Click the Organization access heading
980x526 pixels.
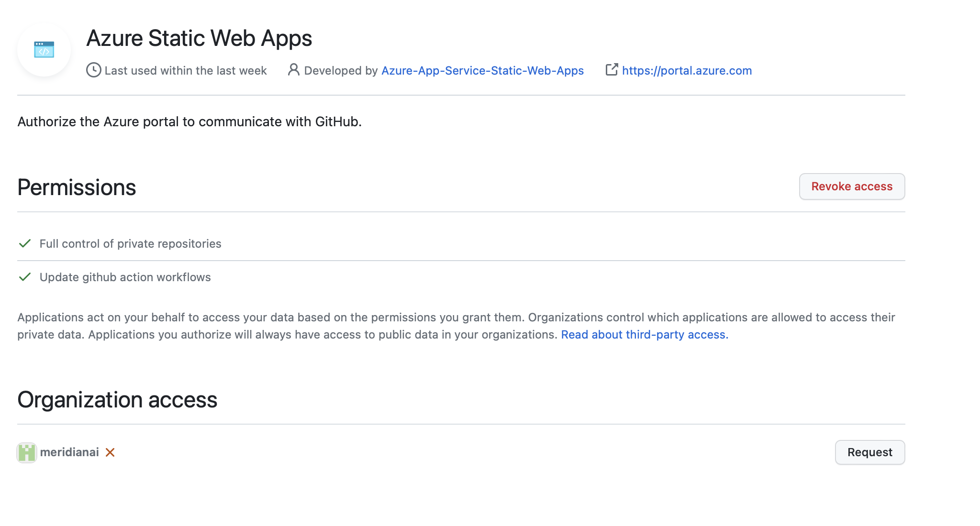click(118, 399)
